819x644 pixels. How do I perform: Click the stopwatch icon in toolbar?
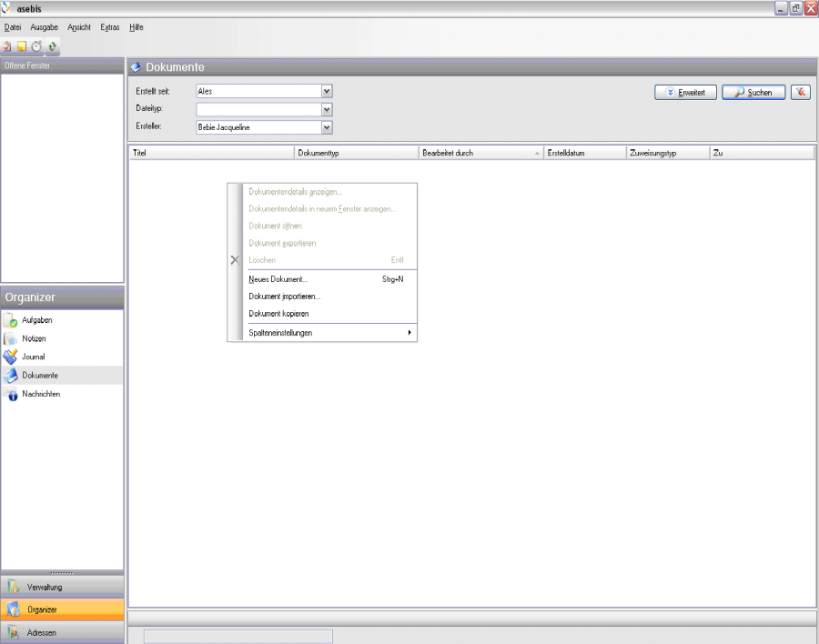click(x=37, y=46)
